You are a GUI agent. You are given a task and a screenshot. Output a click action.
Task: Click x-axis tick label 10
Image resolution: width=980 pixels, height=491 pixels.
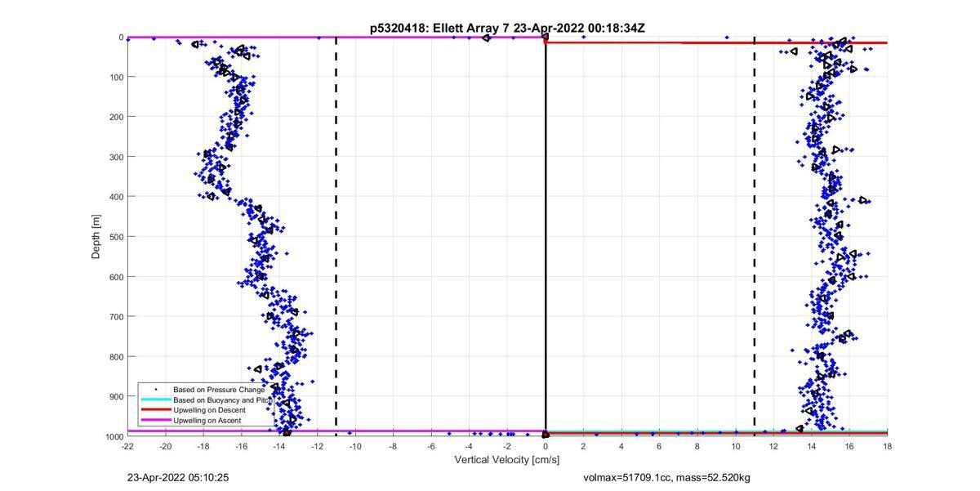point(735,447)
